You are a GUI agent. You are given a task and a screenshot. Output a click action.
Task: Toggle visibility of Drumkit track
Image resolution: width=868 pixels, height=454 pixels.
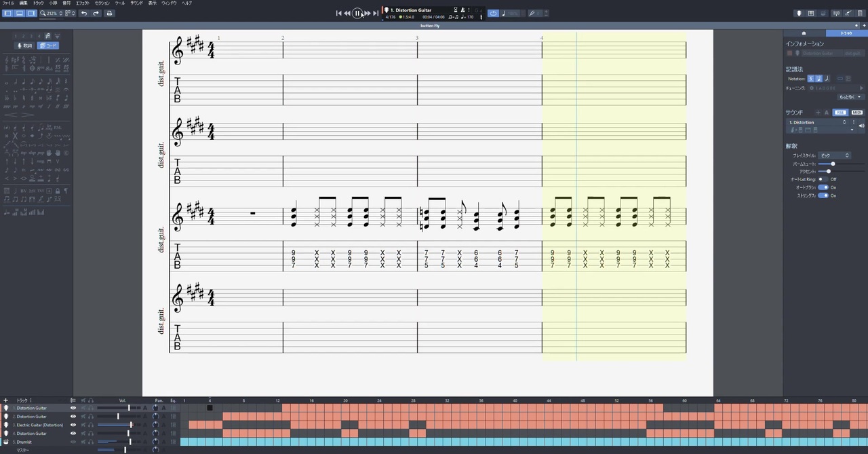tap(73, 442)
